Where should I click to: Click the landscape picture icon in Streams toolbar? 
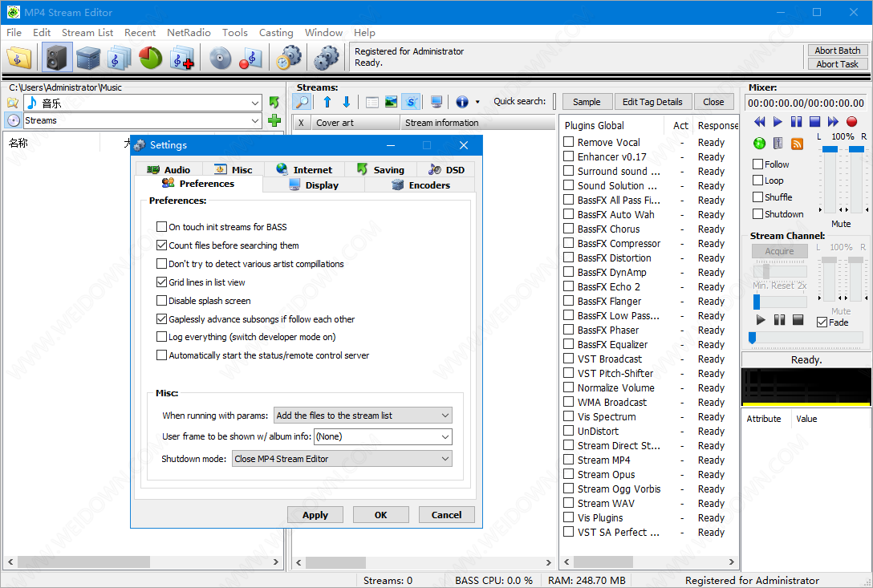[x=392, y=101]
